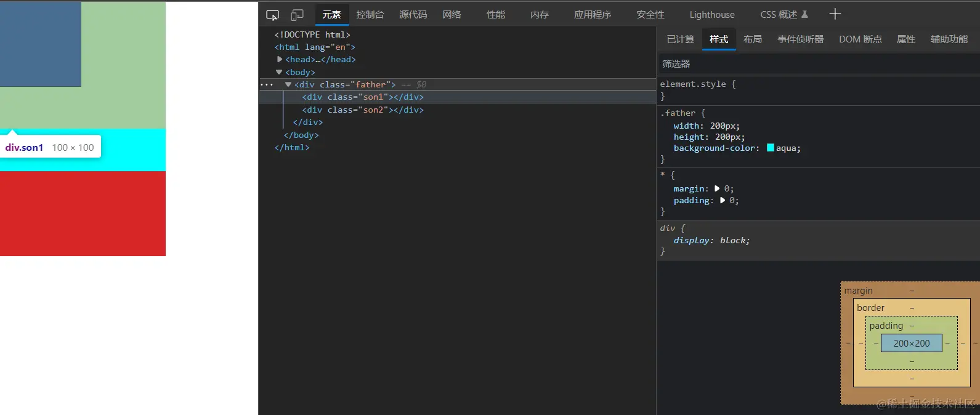
Task: Click the 200×200 content box in the box model
Action: pyautogui.click(x=911, y=344)
